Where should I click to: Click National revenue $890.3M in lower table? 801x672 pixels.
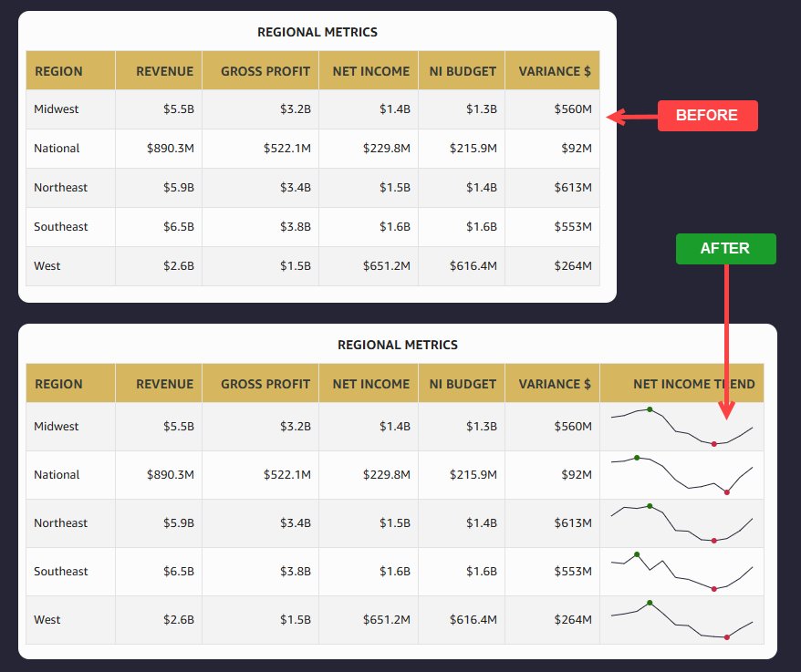coord(171,475)
